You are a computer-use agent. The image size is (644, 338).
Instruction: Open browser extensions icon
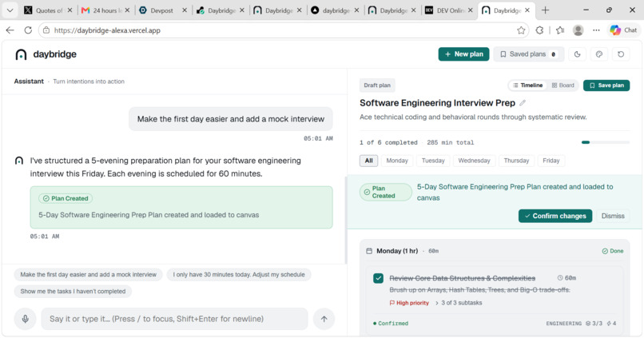[539, 30]
